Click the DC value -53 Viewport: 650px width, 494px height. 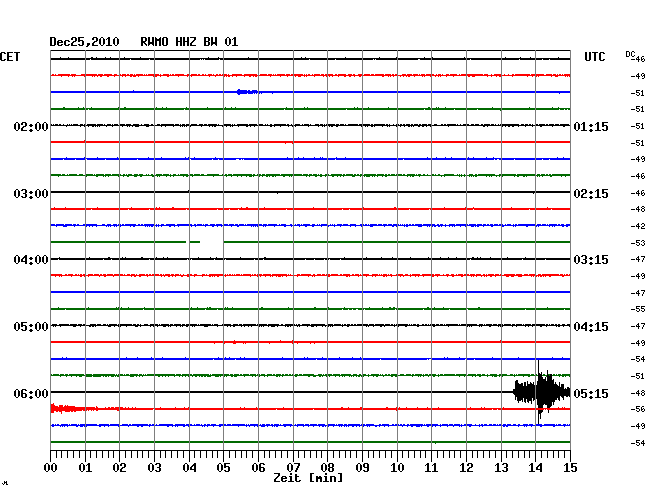tap(638, 243)
